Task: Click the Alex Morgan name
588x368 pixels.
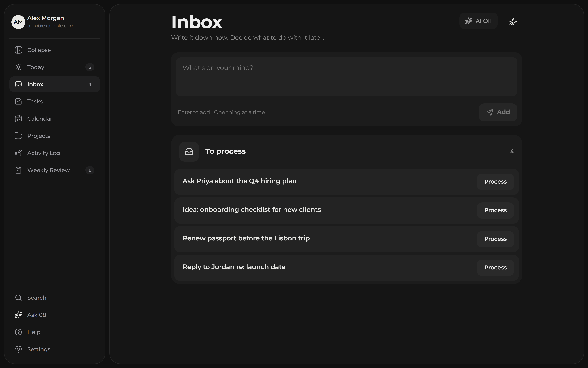Action: (46, 18)
